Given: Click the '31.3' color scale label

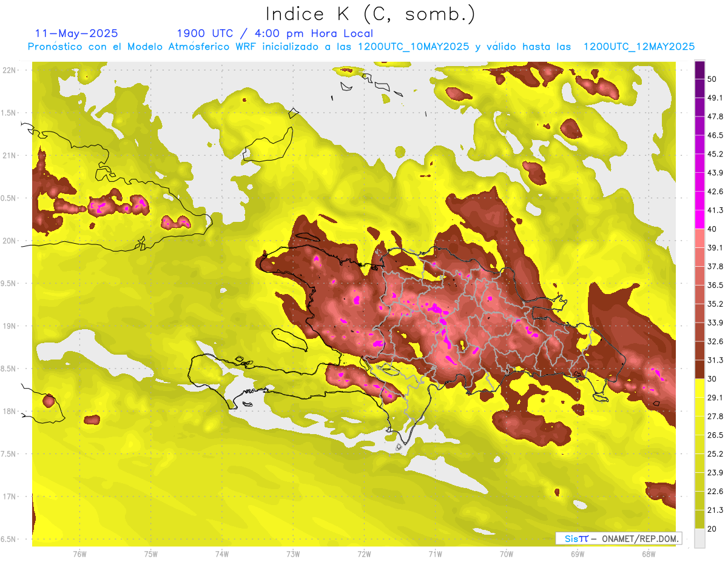Looking at the screenshot, I should point(715,361).
